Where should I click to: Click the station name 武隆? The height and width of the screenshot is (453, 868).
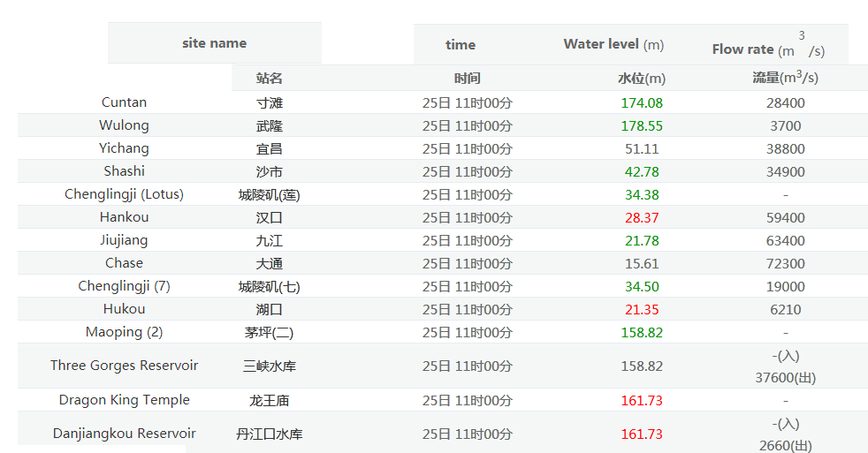(x=269, y=126)
